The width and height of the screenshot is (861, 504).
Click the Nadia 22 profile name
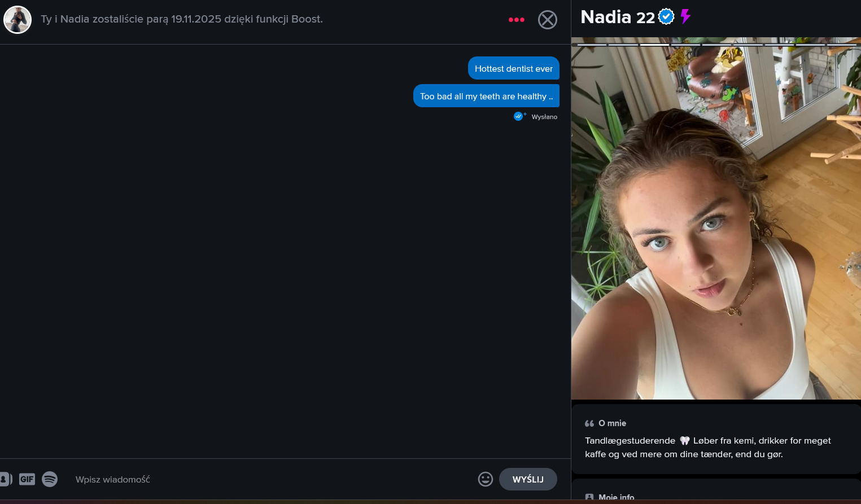[618, 17]
